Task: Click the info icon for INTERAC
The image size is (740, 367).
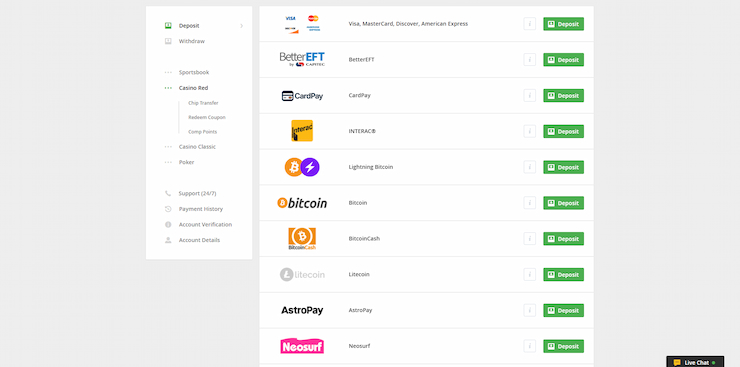Action: click(x=530, y=131)
